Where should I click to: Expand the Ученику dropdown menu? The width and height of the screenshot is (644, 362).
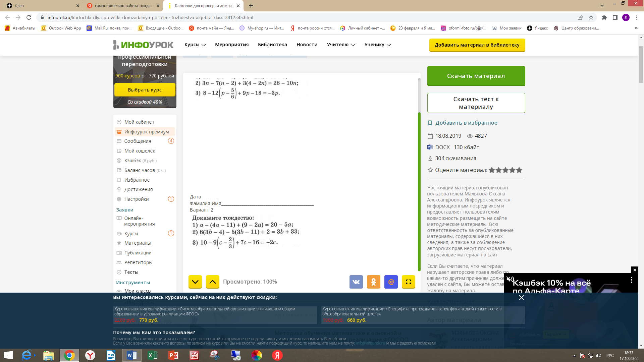click(378, 45)
